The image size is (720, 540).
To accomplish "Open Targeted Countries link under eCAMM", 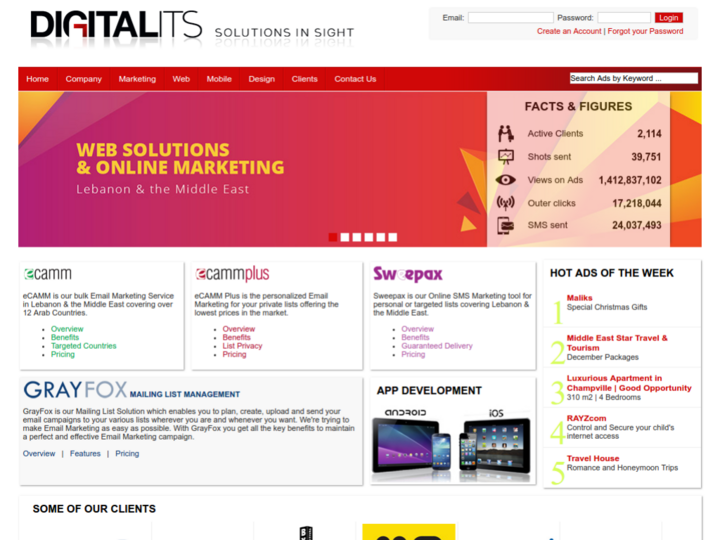I will [x=84, y=346].
